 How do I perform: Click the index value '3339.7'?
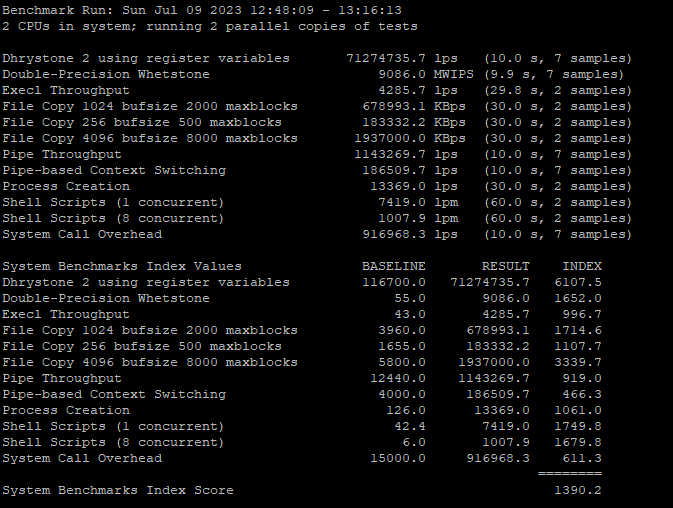(x=578, y=363)
